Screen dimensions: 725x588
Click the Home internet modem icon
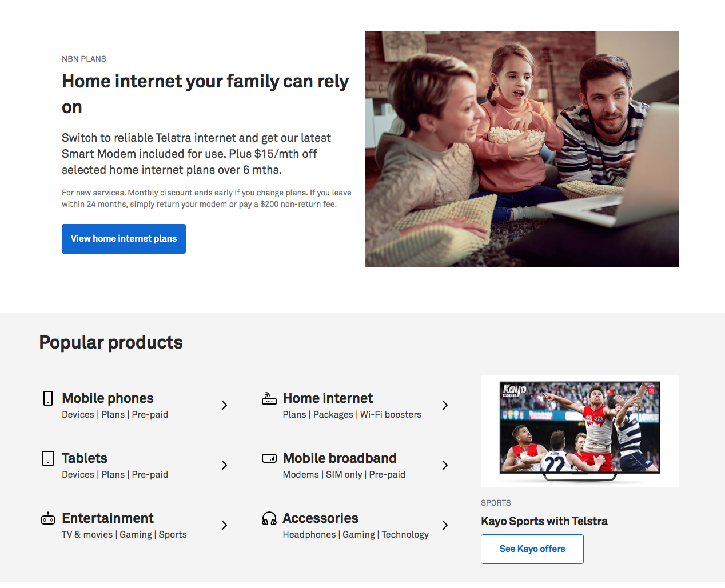click(x=269, y=398)
